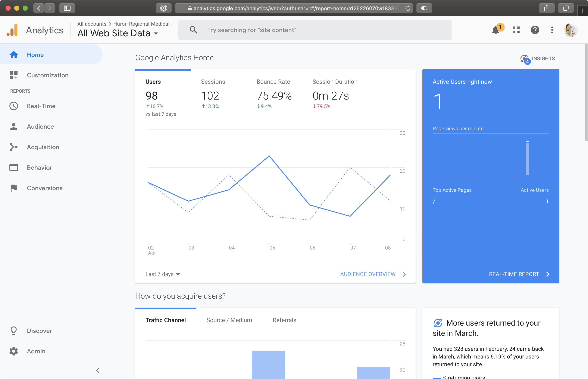Click the Admin gear icon

coord(13,351)
